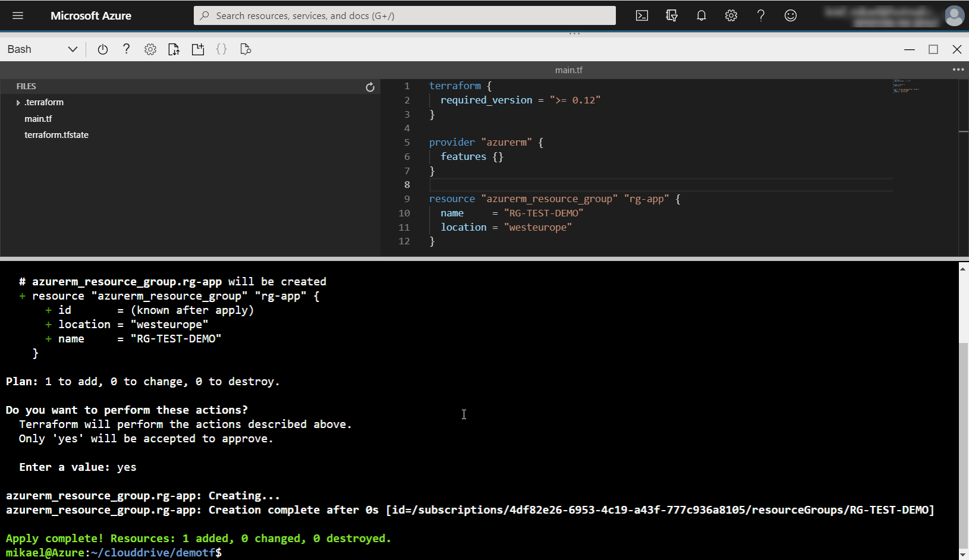Open the Notifications bell
The height and width of the screenshot is (560, 969).
click(701, 16)
